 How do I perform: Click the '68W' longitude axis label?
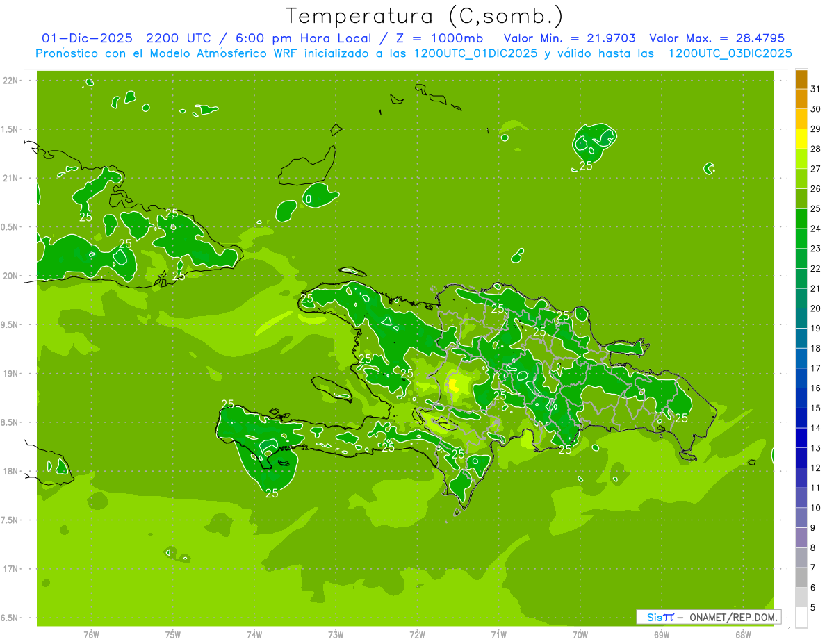pos(743,635)
